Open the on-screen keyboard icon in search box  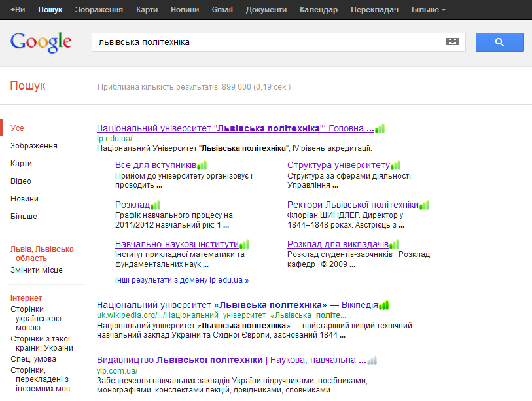pyautogui.click(x=452, y=42)
